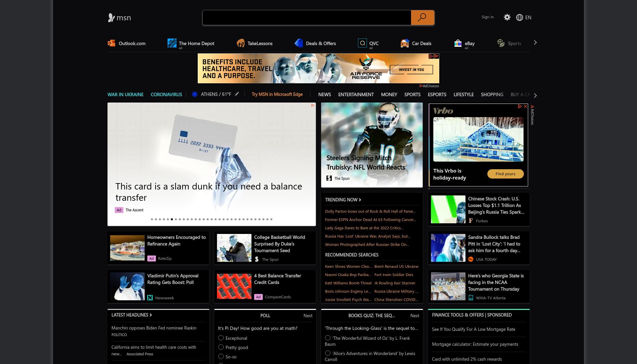637x364 pixels.
Task: Select Pretty good poll option
Action: pos(221,347)
